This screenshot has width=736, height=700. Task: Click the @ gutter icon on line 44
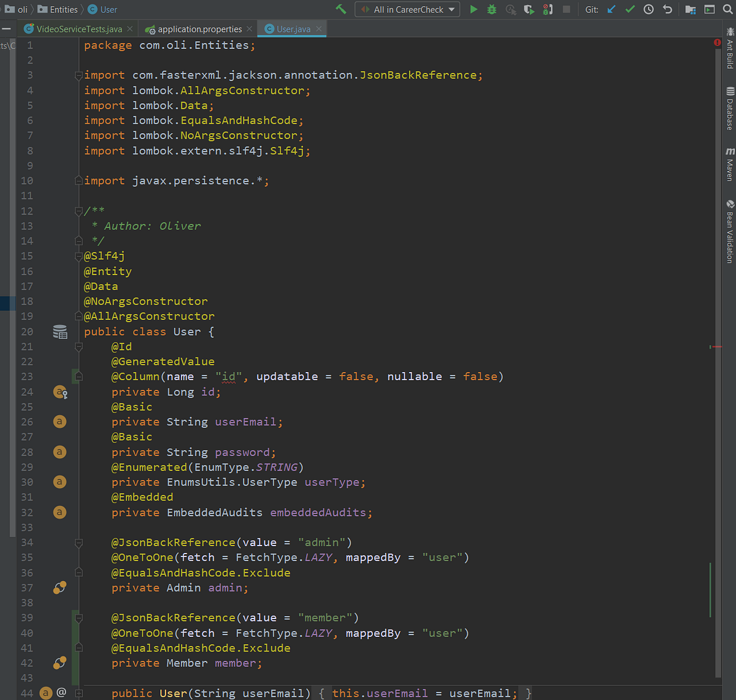tap(61, 693)
